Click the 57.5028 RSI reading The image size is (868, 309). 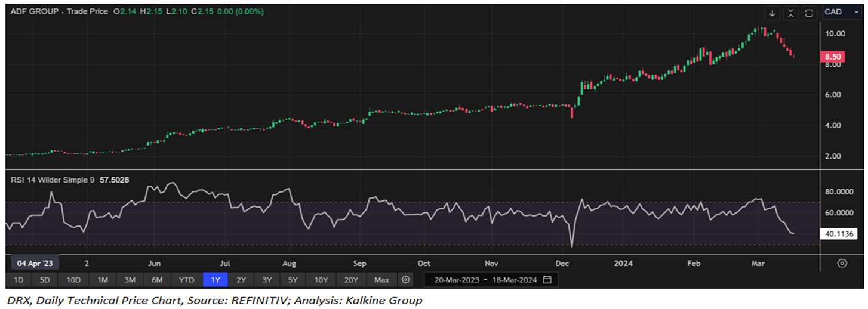(115, 179)
